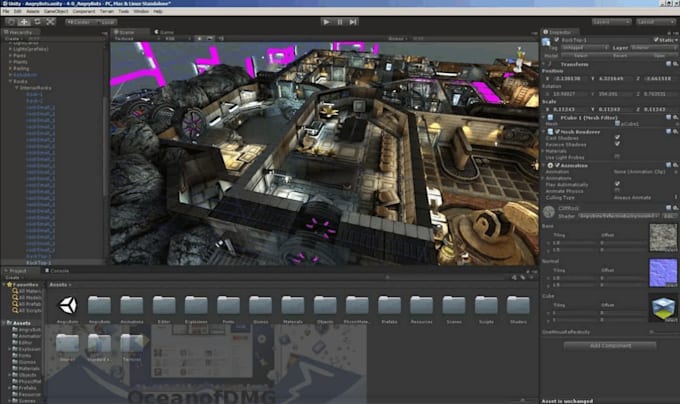Expand the Railing item in the Hierarchy
680x404 pixels.
pos(10,68)
